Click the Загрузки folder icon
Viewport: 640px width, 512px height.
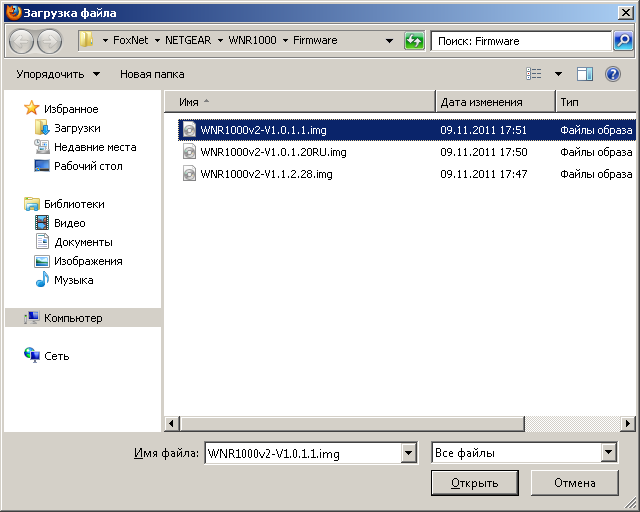pyautogui.click(x=42, y=128)
